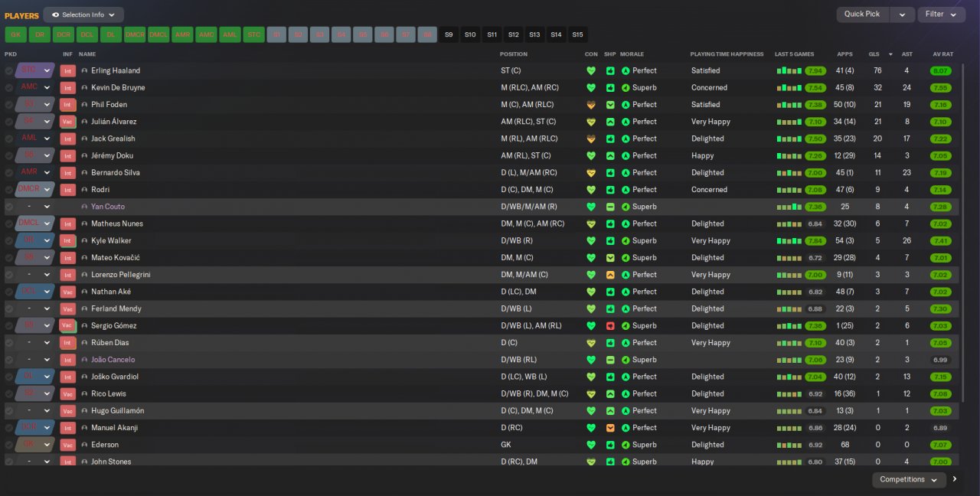This screenshot has height=496, width=980.
Task: Click the sort arrow next to GLS column
Action: 890,54
